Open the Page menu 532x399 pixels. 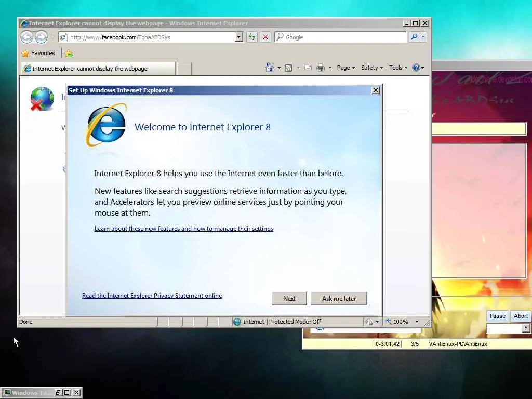pyautogui.click(x=345, y=68)
